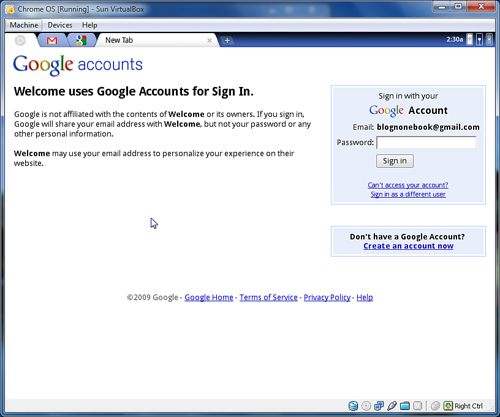Focus the Password input field
Image resolution: width=500 pixels, height=417 pixels.
pos(426,142)
